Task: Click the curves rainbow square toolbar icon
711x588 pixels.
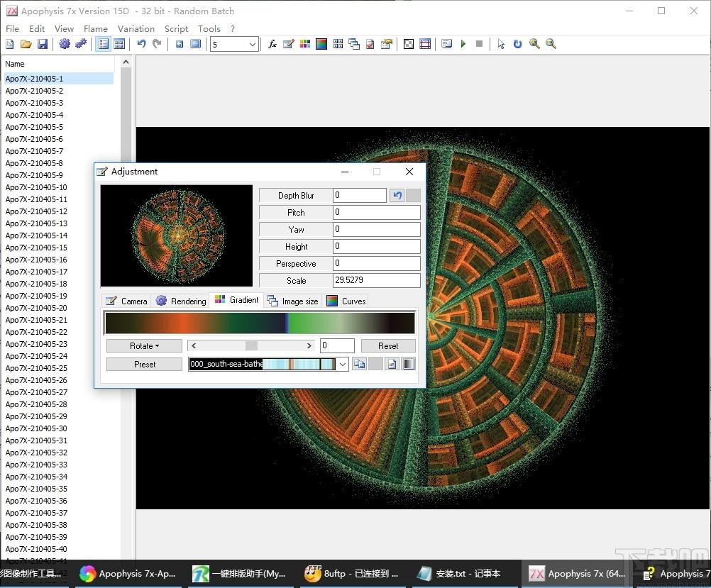Action: click(321, 44)
